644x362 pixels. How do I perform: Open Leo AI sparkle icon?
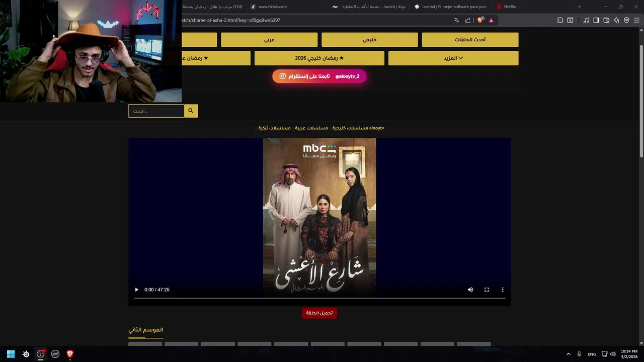pyautogui.click(x=616, y=20)
